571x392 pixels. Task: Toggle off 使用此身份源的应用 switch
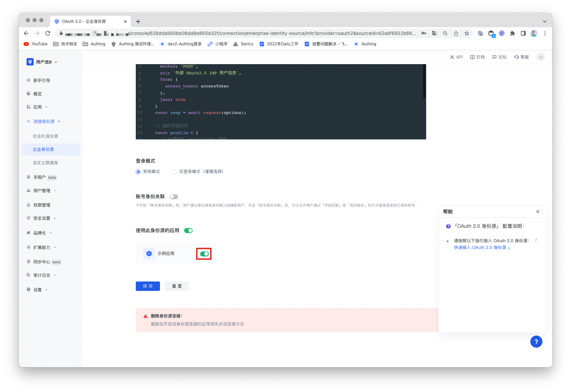(188, 230)
